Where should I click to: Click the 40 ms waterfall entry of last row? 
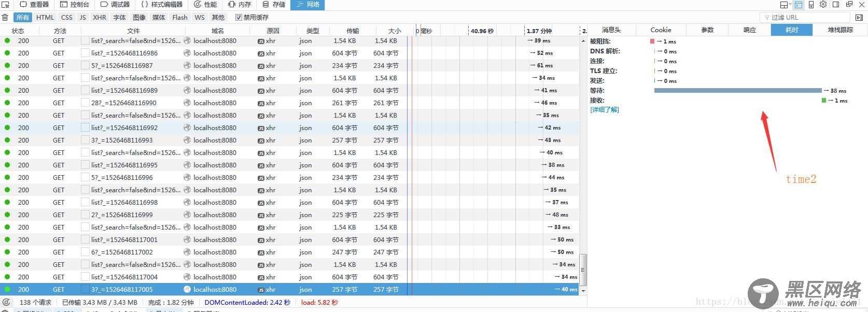point(566,289)
